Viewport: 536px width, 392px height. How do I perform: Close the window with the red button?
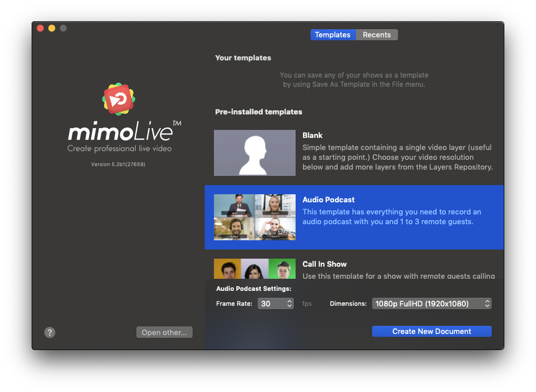point(40,28)
